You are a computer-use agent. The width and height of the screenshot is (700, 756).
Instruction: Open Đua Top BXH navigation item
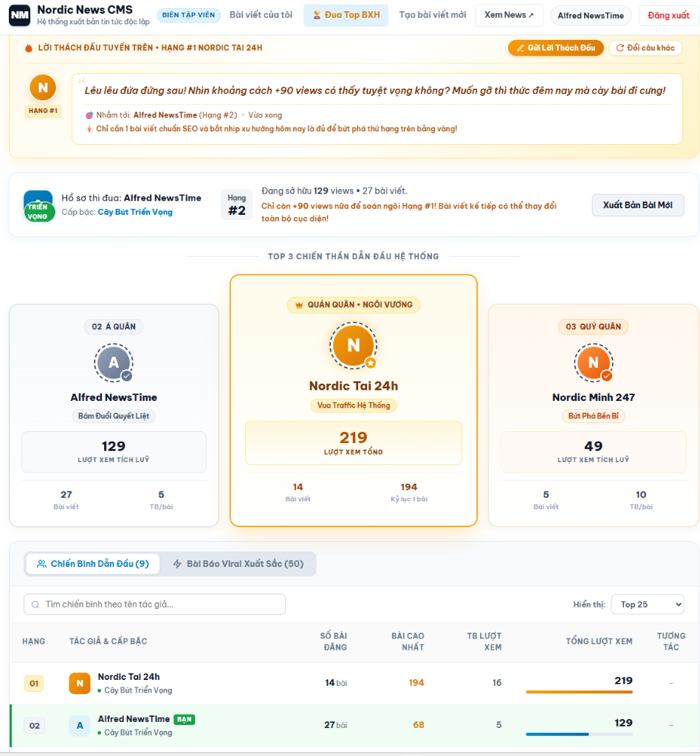tap(346, 15)
